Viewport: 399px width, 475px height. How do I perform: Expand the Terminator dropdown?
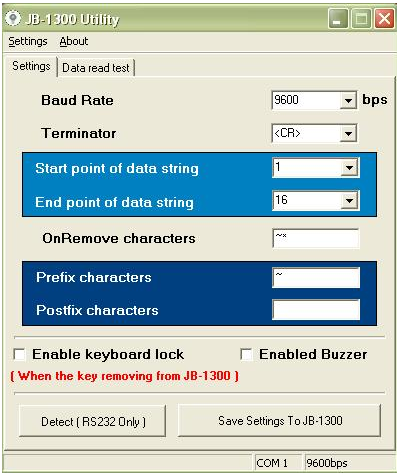[348, 133]
